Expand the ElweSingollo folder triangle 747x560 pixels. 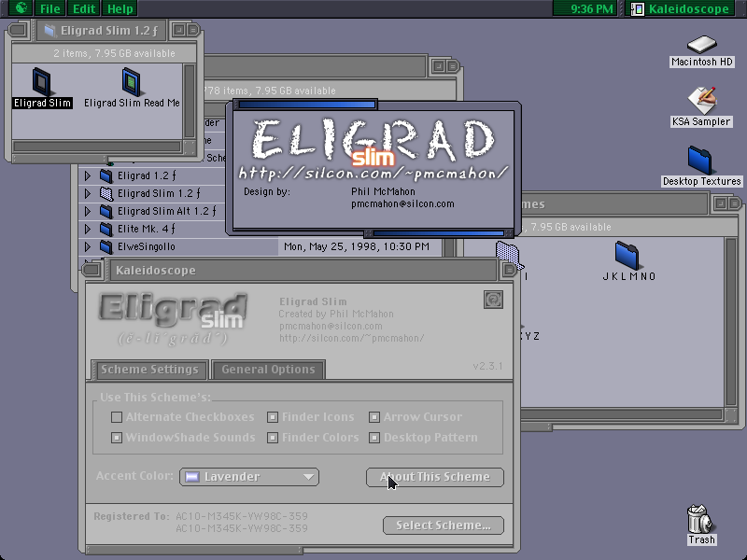pyautogui.click(x=87, y=246)
